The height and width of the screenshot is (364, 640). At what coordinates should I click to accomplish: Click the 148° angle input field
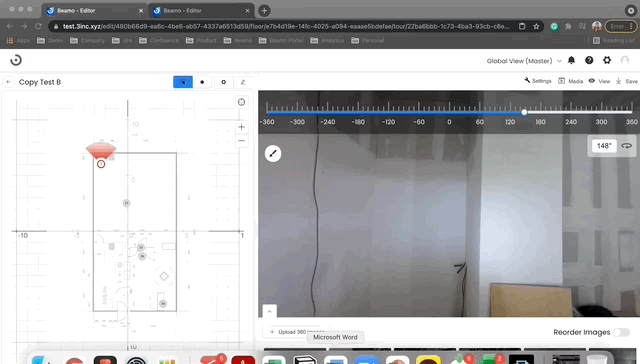pos(604,146)
